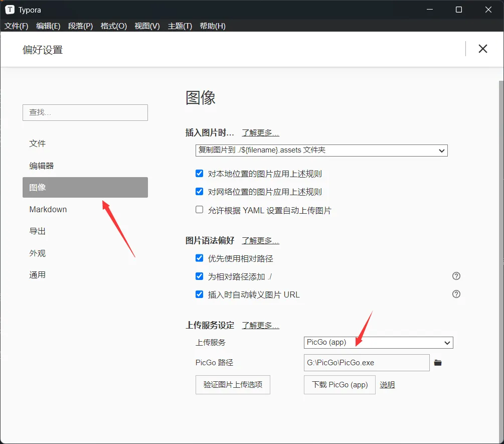Click the 查找 search field

point(85,112)
